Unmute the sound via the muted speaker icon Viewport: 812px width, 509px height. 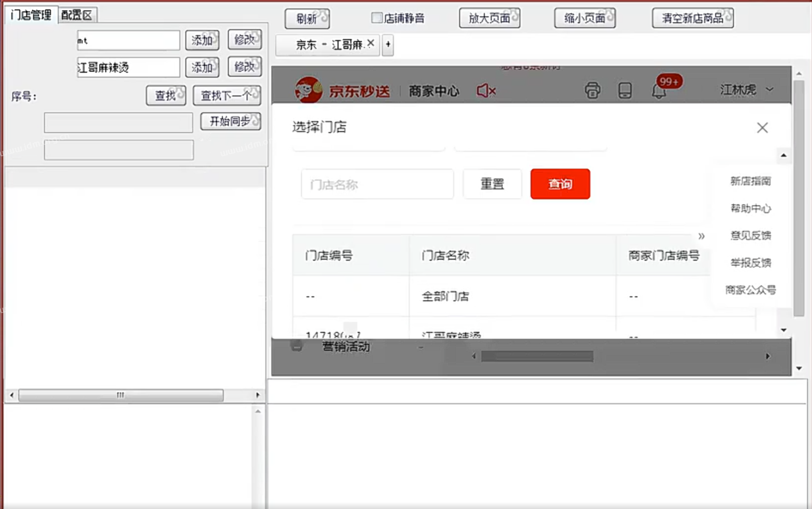[x=486, y=91]
